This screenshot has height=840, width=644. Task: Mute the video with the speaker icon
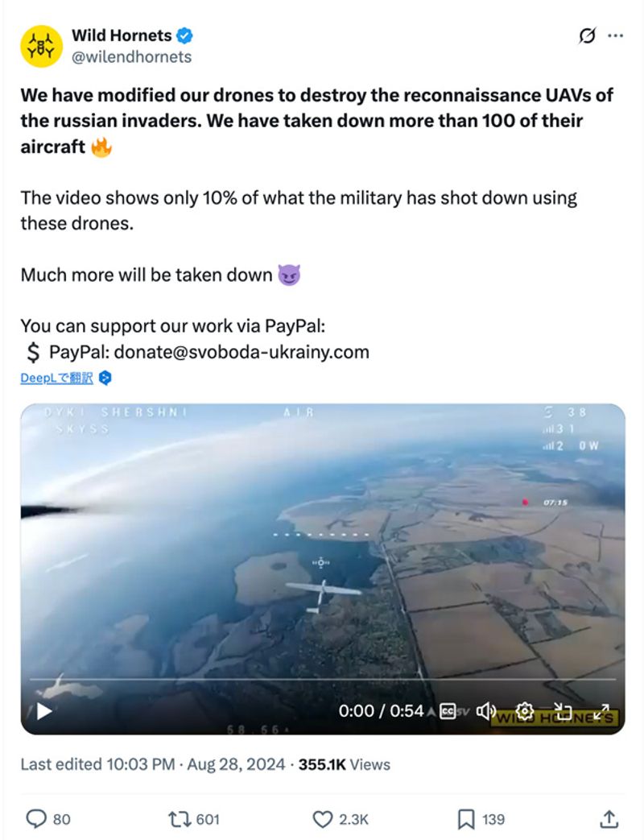[486, 711]
